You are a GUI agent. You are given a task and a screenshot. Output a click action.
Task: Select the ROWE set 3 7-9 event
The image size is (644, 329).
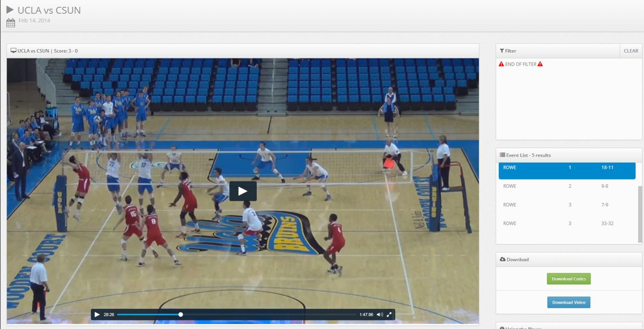567,205
